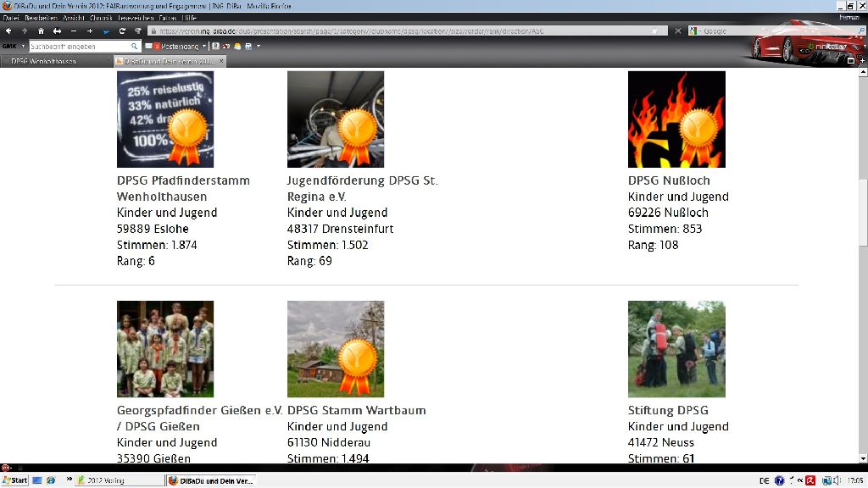This screenshot has height=488, width=868.
Task: Open the Chronik menu
Action: [x=102, y=19]
